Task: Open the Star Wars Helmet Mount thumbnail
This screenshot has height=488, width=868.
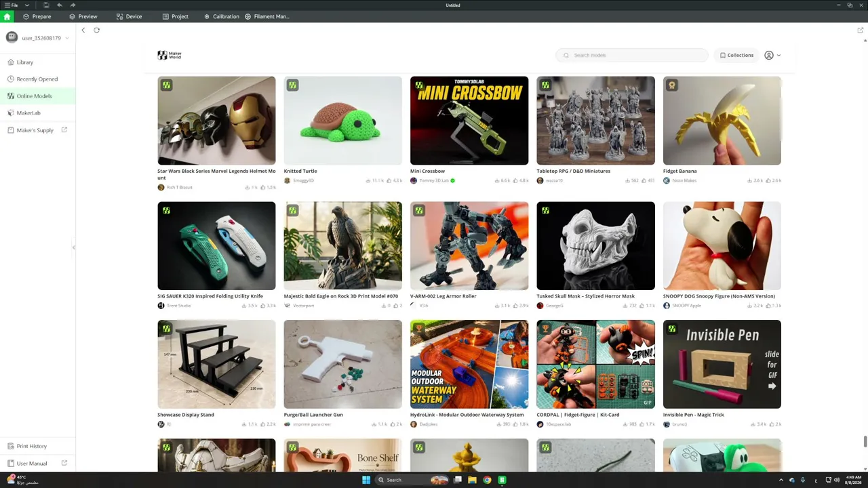Action: click(217, 121)
